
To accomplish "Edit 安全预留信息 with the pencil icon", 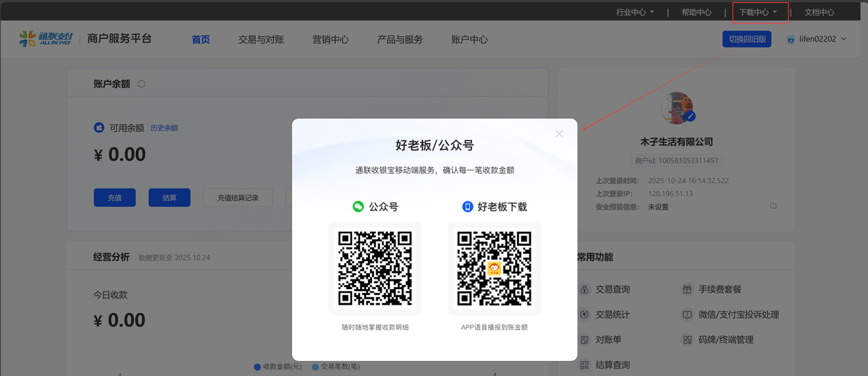I will pos(773,205).
